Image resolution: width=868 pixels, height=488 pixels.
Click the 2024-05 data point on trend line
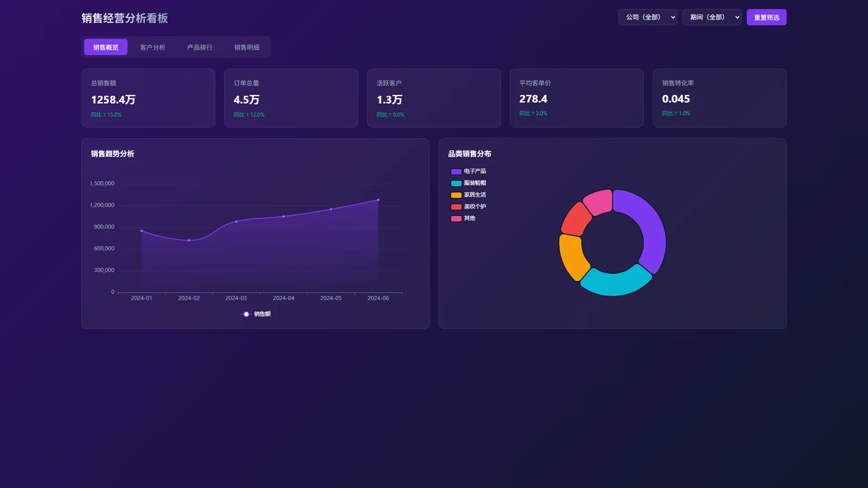click(331, 209)
